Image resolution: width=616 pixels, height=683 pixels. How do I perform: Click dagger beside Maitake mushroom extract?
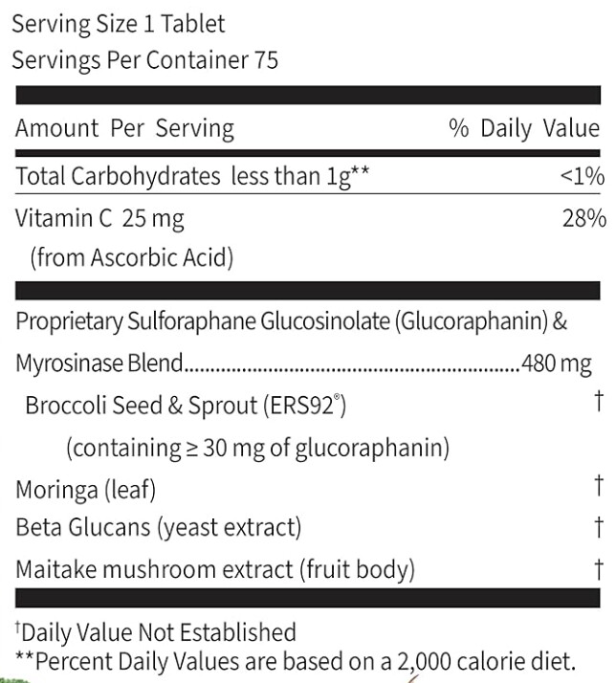pyautogui.click(x=599, y=569)
